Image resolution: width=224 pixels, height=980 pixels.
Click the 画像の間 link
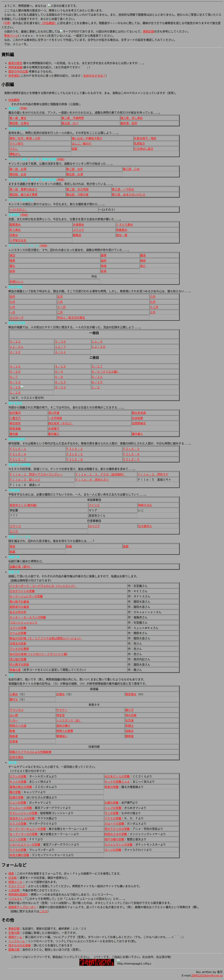pos(14,950)
